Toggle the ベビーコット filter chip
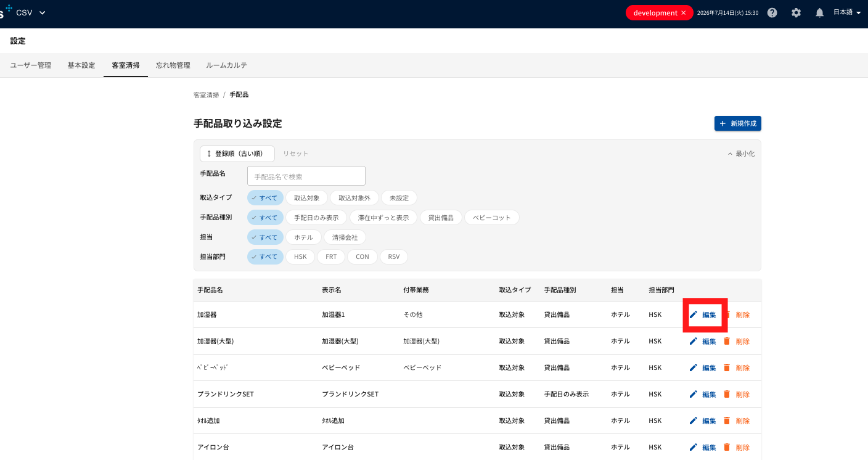The height and width of the screenshot is (460, 868). [492, 218]
